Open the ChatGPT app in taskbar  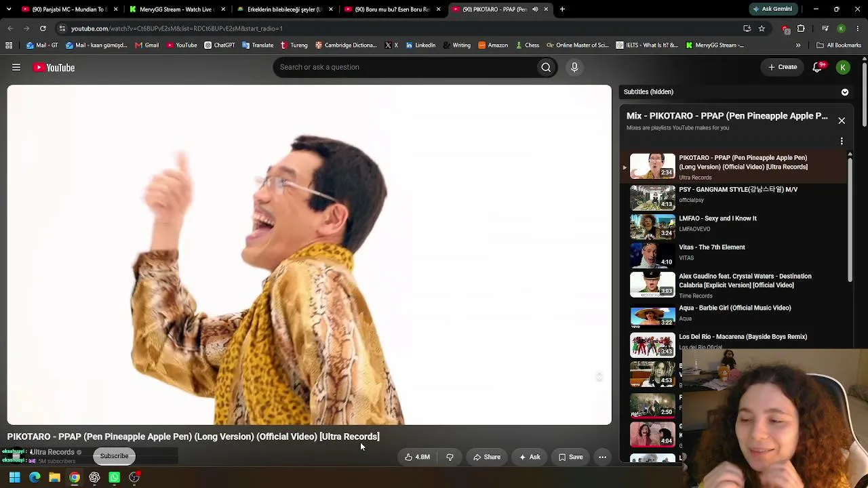[94, 478]
